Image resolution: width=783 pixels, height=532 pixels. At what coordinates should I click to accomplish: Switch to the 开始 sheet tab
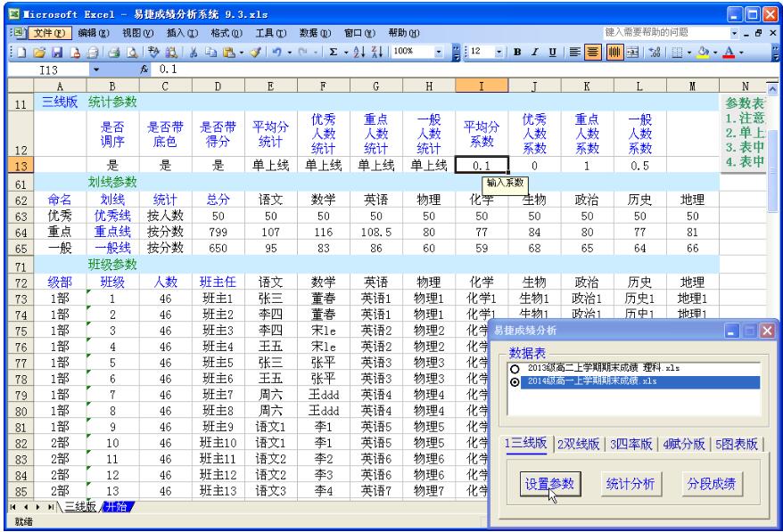tap(117, 507)
